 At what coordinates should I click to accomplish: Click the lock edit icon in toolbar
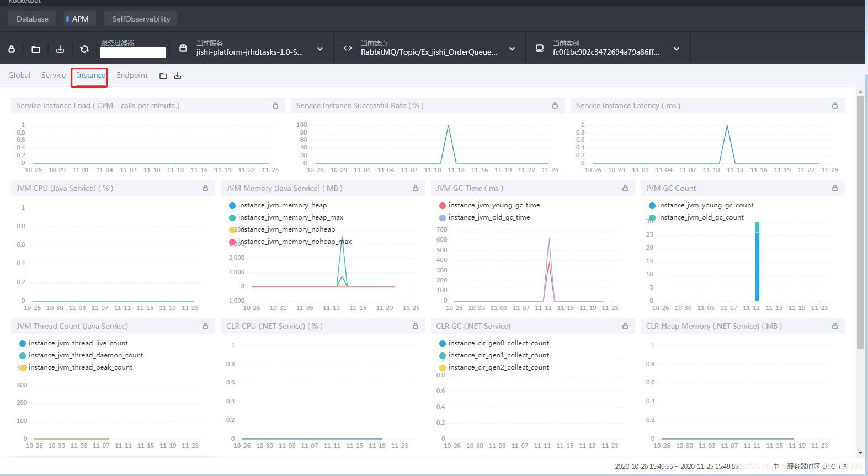coord(12,49)
